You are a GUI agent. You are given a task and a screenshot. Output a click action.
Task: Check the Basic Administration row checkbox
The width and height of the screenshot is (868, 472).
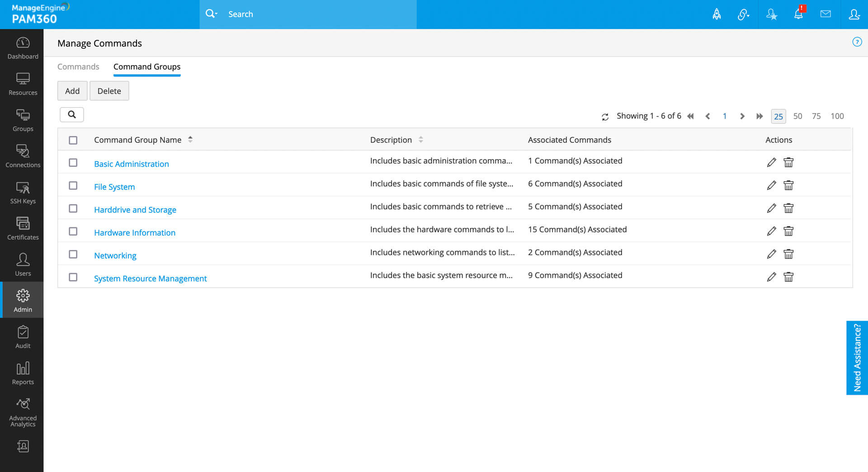pyautogui.click(x=73, y=163)
